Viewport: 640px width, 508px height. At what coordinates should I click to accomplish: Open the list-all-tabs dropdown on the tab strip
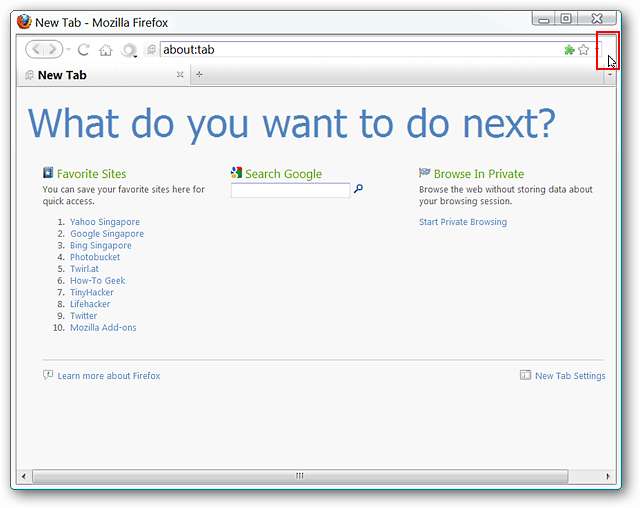(610, 75)
